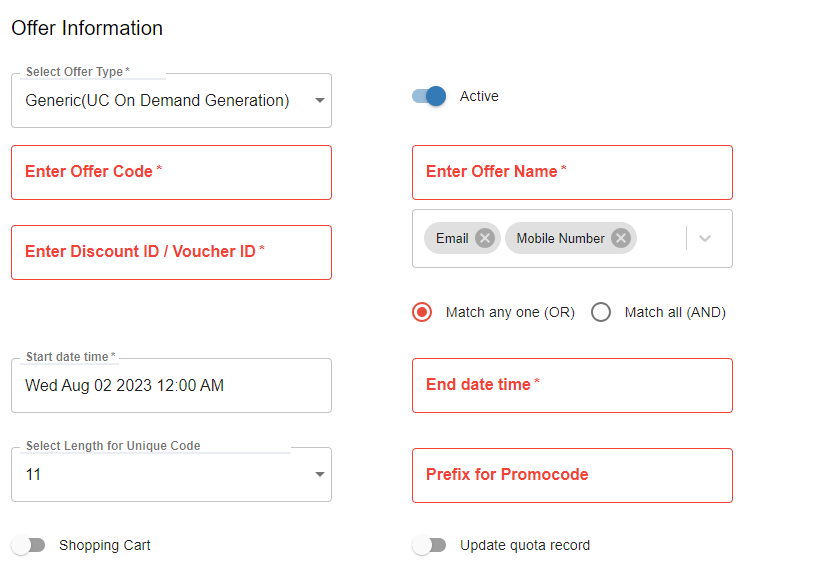The image size is (826, 588).
Task: Click the Generic(UC On Demand Generation) value
Action: point(157,100)
